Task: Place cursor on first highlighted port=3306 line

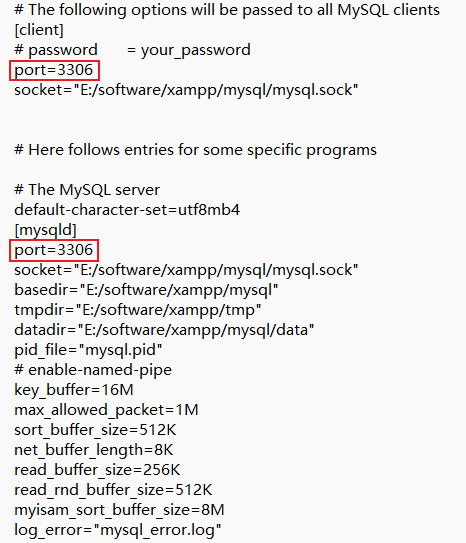Action: pyautogui.click(x=54, y=70)
